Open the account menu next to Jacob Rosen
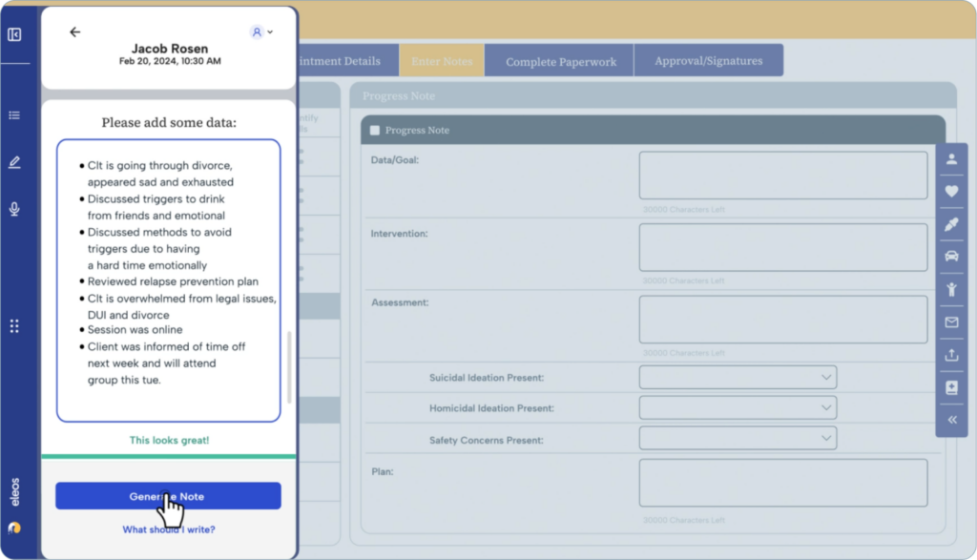The width and height of the screenshot is (977, 560). pos(259,31)
